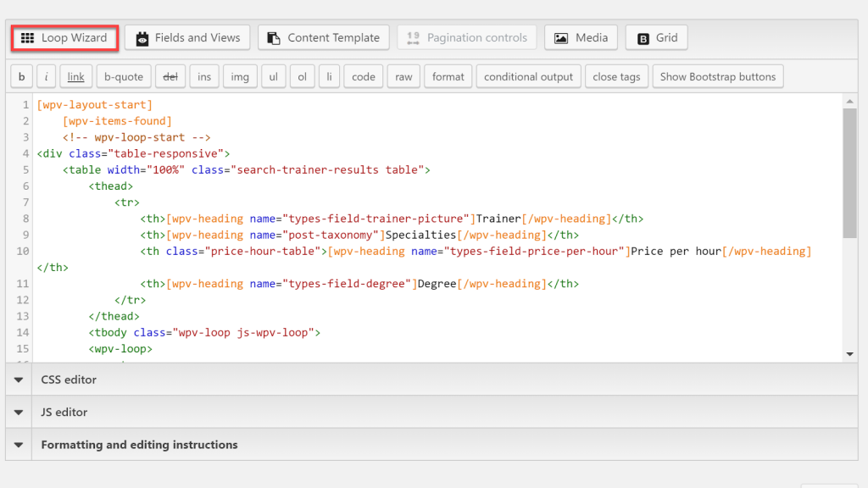Open Fields and Views dialog
868x488 pixels.
click(x=187, y=38)
